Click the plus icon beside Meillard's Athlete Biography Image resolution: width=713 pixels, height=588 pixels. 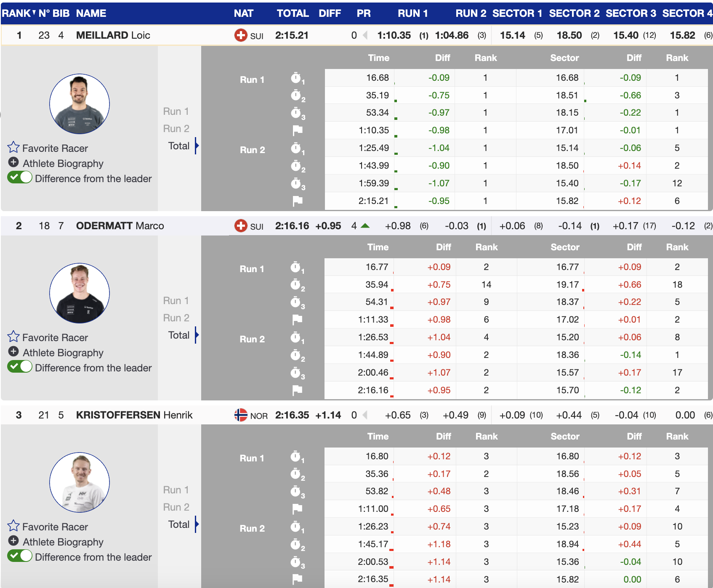pos(13,163)
